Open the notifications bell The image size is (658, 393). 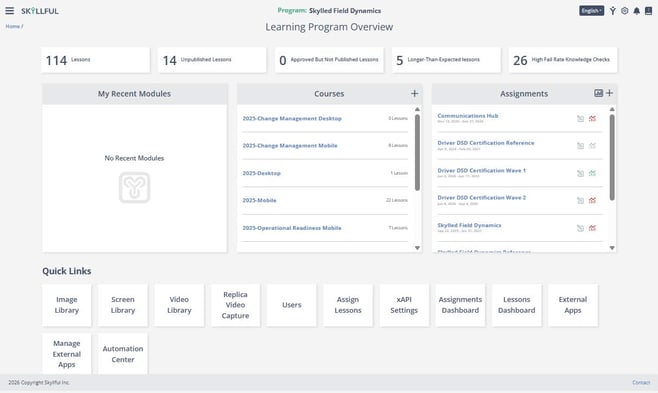coord(637,11)
